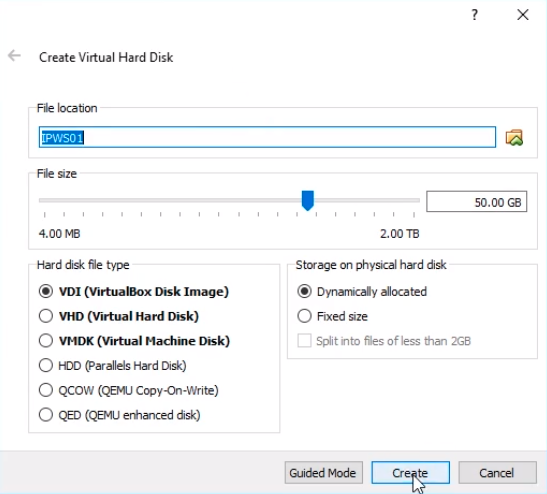Click the question mark help icon

click(x=474, y=15)
